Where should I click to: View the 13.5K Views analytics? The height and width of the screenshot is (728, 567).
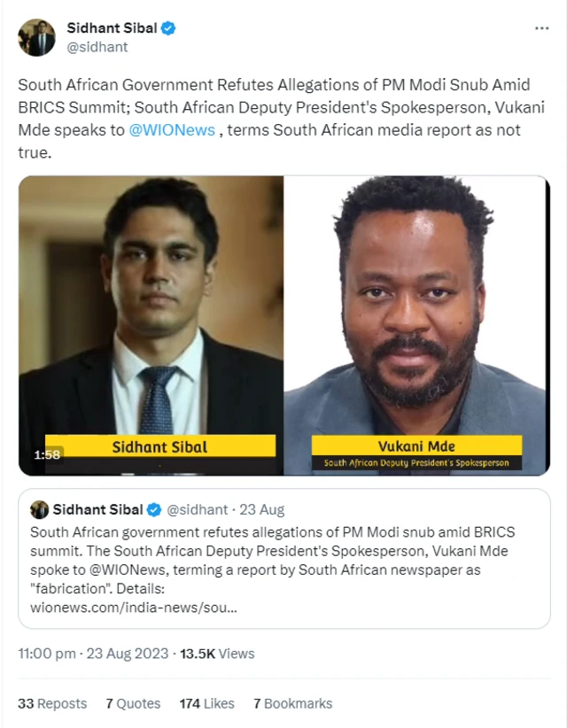click(x=217, y=654)
